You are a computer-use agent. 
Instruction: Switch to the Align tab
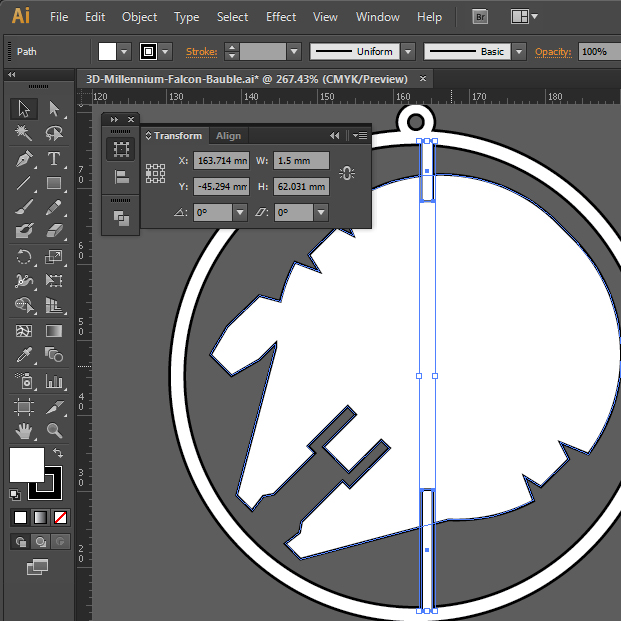(229, 136)
